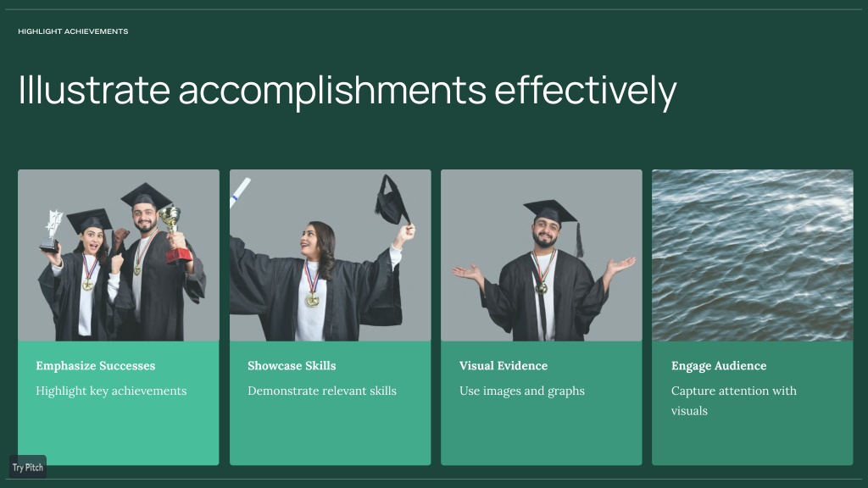Click the Try Pitch button

pyautogui.click(x=28, y=467)
